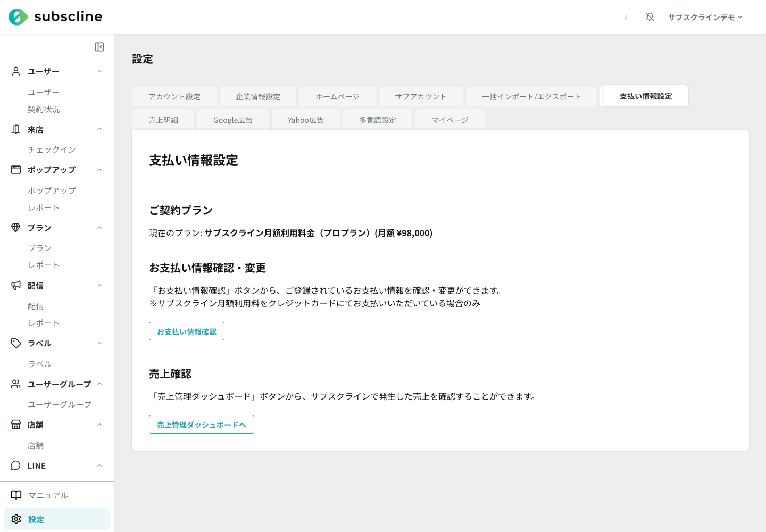
Task: Select the サブアカウント tab
Action: coord(421,96)
